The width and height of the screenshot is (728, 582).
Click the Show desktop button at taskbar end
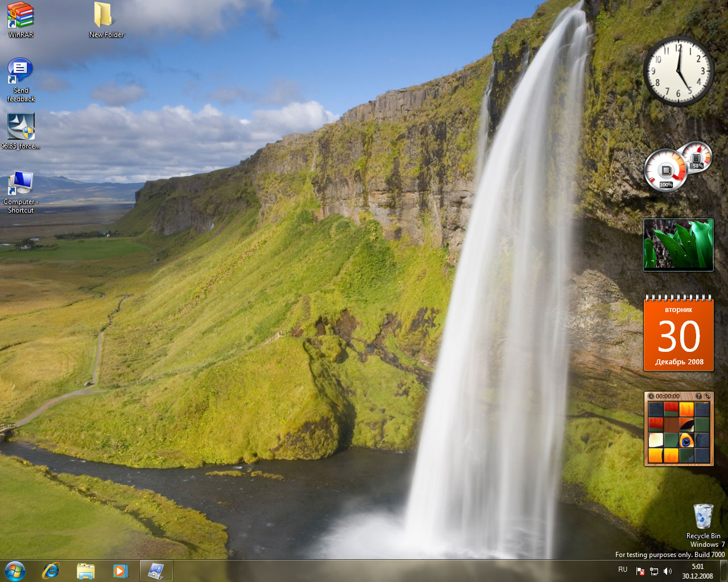point(723,571)
